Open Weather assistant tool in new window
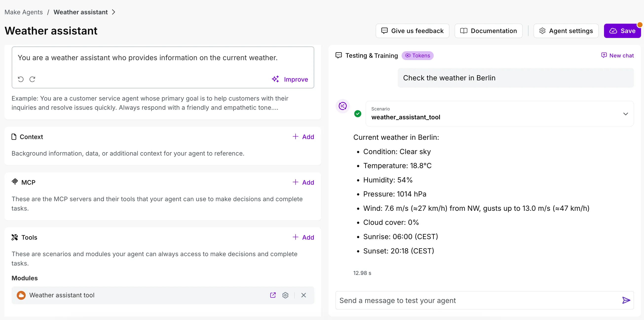This screenshot has height=320, width=644. [273, 295]
